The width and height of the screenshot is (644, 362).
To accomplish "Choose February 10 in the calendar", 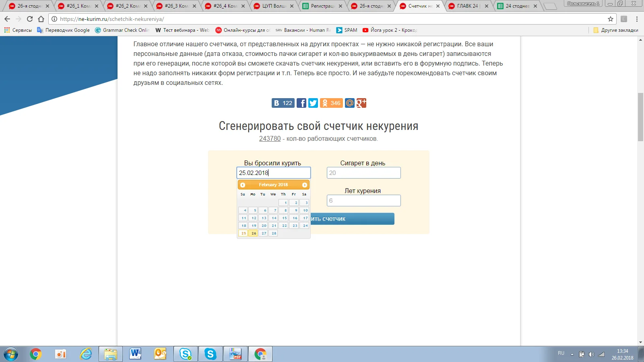I will 304,210.
